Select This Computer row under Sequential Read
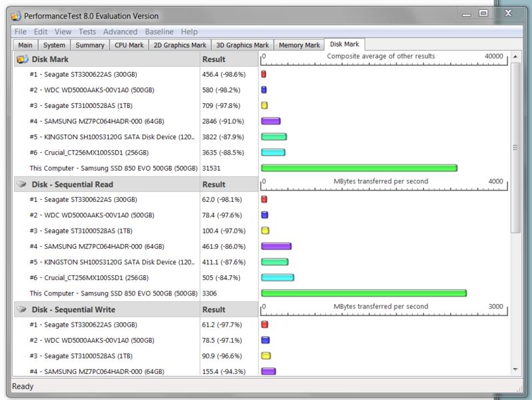The height and width of the screenshot is (400, 532). (113, 293)
